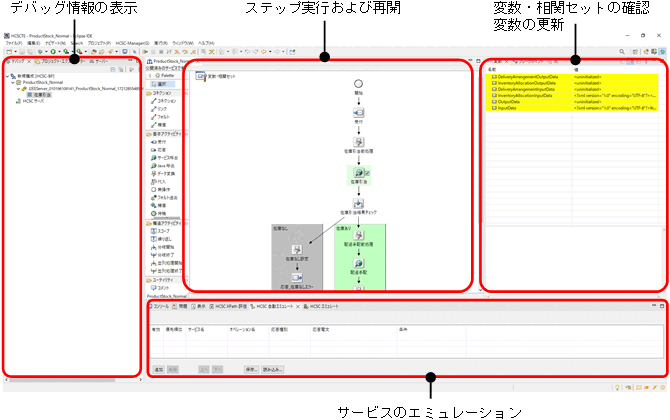Click the Step Into toolbar icon
The width and height of the screenshot is (670, 420).
176,52
